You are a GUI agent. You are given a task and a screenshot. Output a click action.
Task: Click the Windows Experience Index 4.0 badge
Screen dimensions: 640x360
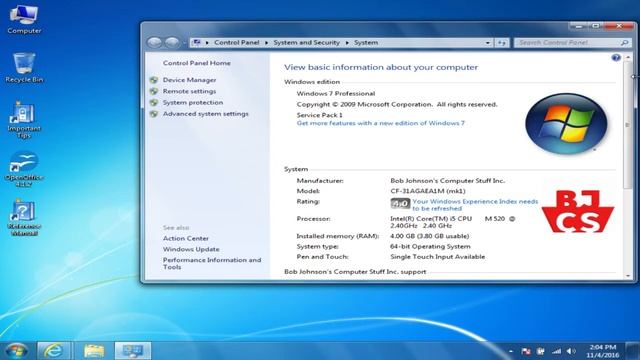pos(400,203)
